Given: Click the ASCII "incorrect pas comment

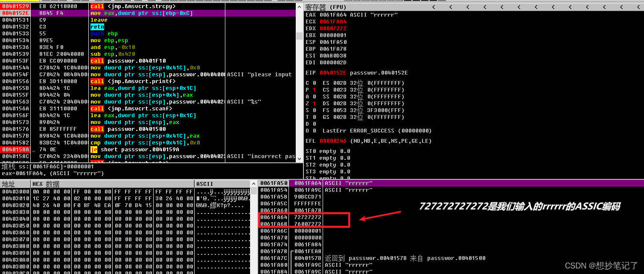Looking at the screenshot, I should pyautogui.click(x=261, y=156).
